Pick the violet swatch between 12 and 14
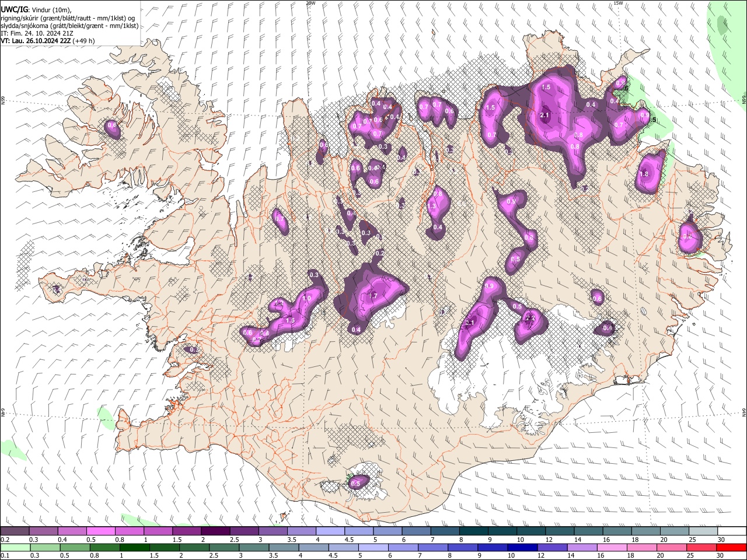Image resolution: width=747 pixels, height=560 pixels. click(552, 548)
